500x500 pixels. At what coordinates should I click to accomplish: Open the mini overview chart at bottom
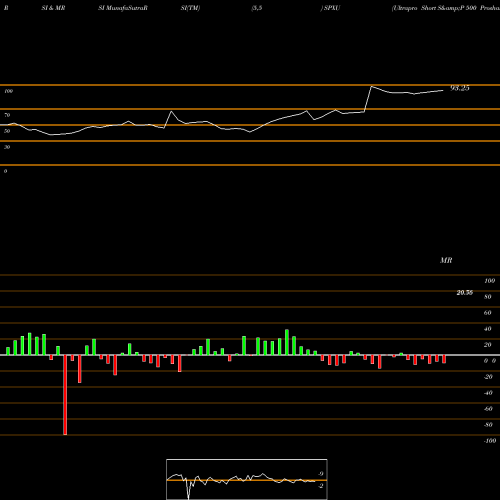[x=247, y=479]
